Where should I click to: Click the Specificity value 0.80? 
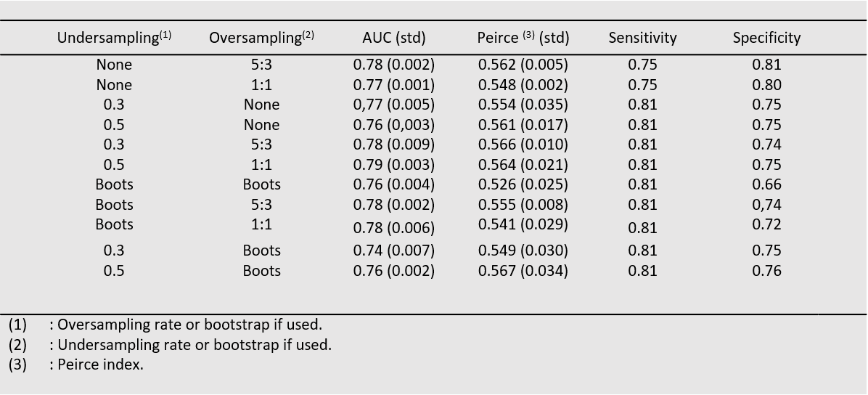tap(766, 85)
